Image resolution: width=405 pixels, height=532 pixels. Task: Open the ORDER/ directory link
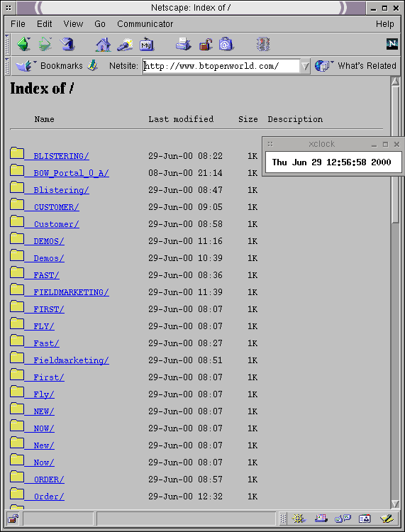pyautogui.click(x=49, y=480)
